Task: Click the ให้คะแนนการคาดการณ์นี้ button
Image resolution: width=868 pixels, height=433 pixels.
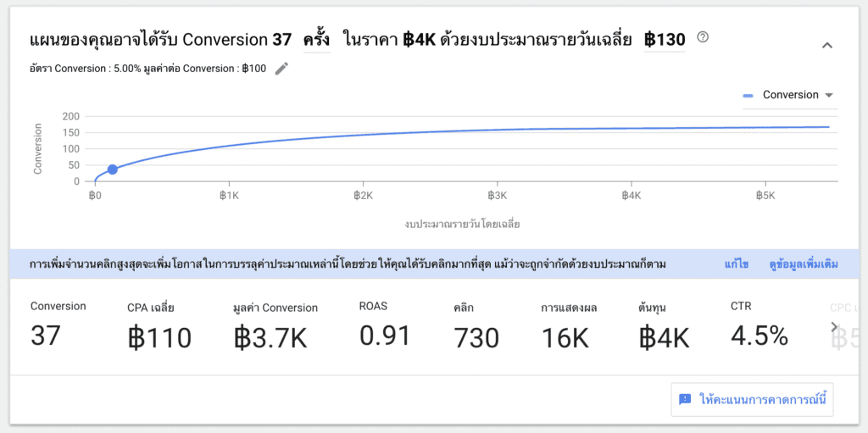Action: pos(752,398)
